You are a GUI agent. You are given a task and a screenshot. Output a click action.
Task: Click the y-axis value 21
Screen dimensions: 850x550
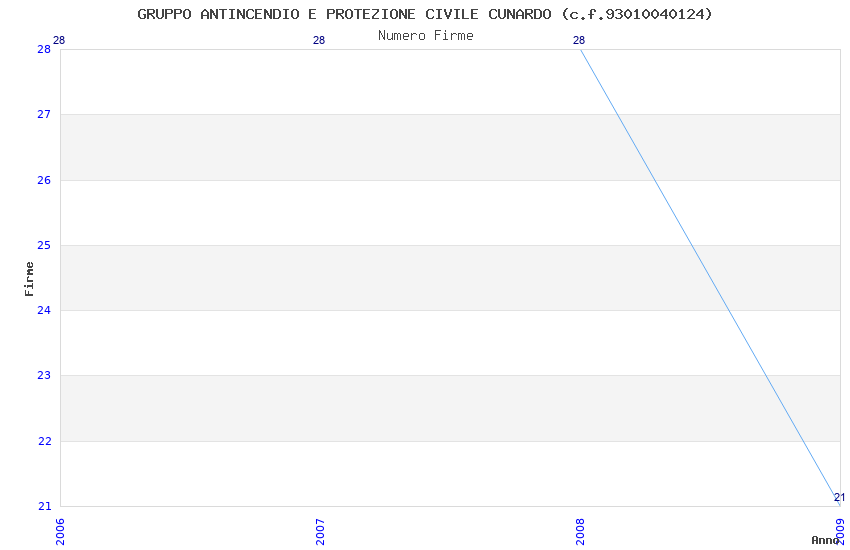(x=44, y=507)
